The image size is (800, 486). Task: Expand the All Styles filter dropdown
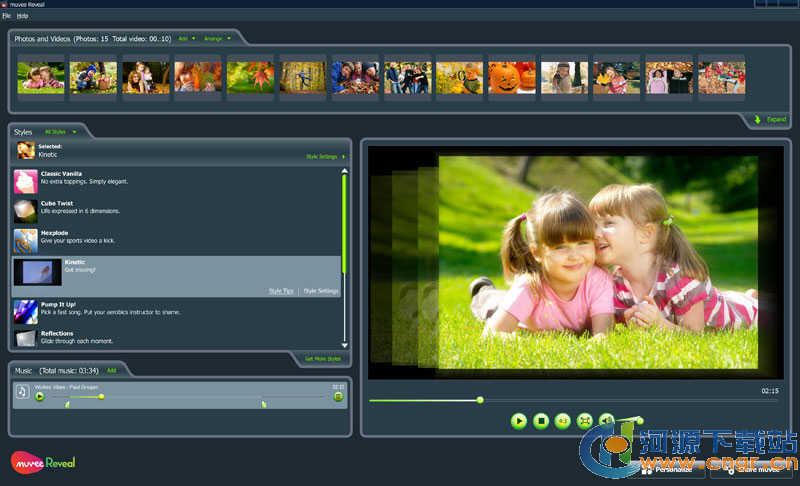click(60, 131)
